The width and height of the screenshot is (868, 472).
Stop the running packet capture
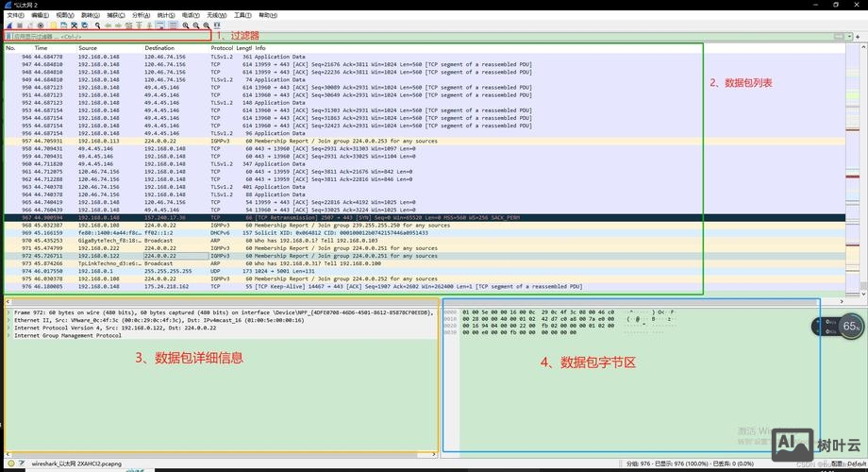pyautogui.click(x=20, y=25)
